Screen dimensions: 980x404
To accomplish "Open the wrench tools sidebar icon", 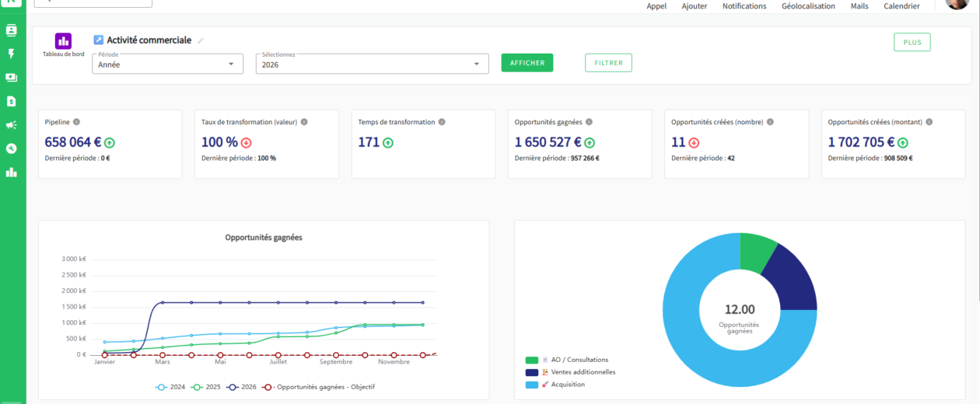I will click(11, 148).
